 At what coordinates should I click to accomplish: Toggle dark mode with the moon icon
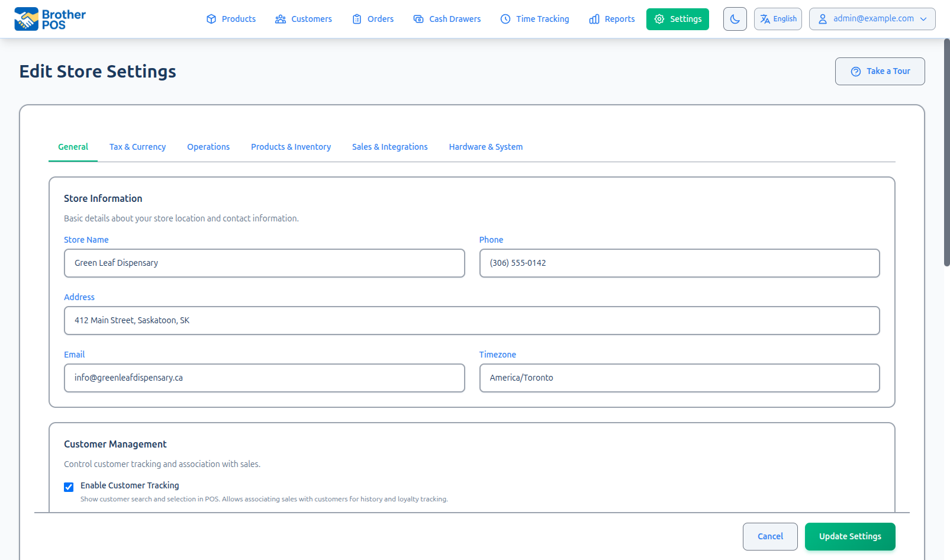pos(735,18)
